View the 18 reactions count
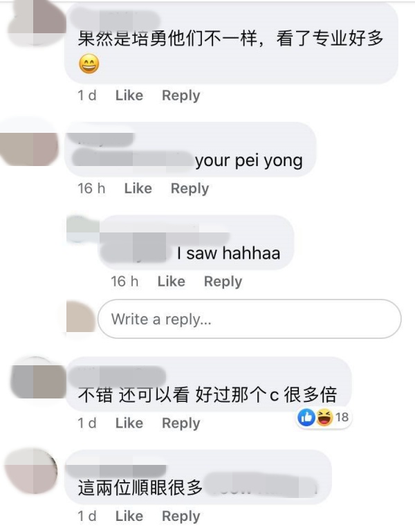The width and height of the screenshot is (415, 532). coord(342,417)
